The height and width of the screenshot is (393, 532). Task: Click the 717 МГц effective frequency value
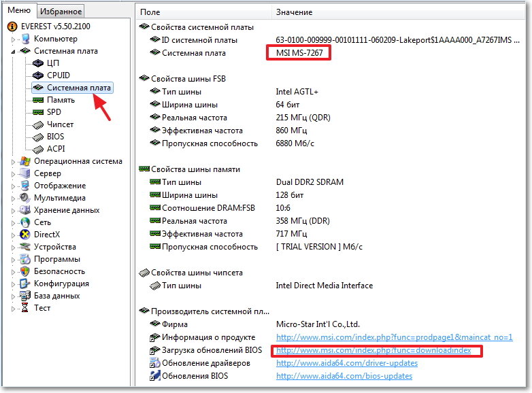[291, 234]
